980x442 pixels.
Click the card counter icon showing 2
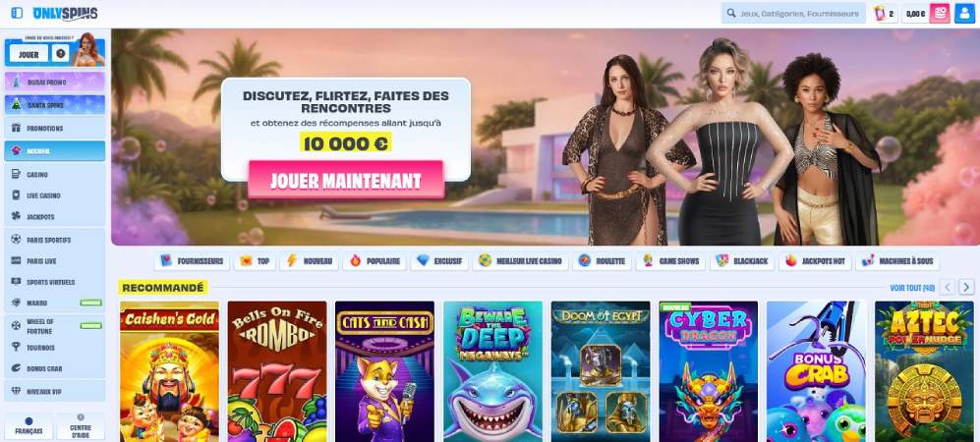885,13
